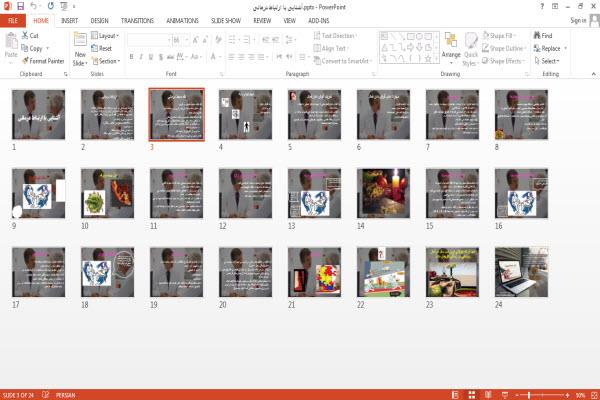Open Reading View from status bar
This screenshot has height=400, width=600.
point(488,395)
